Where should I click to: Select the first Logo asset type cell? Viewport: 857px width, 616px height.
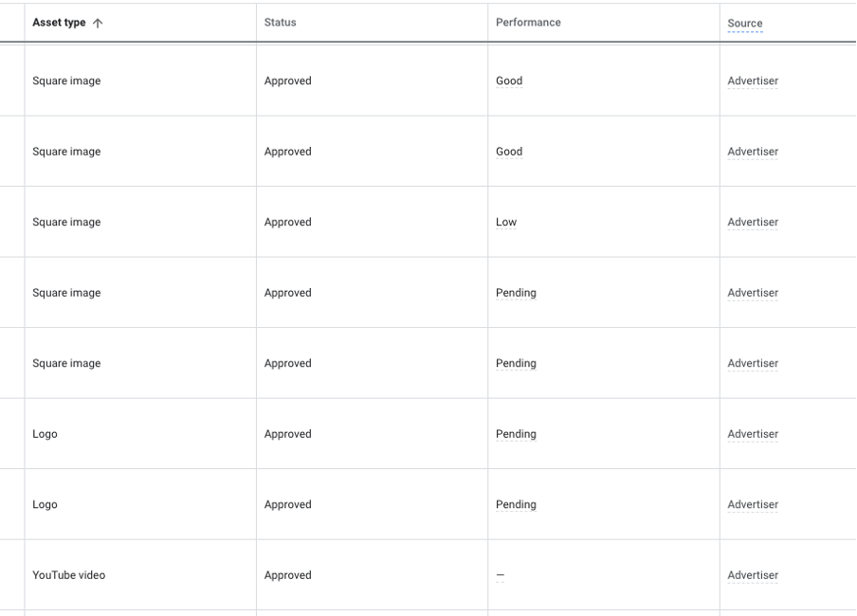(x=45, y=434)
